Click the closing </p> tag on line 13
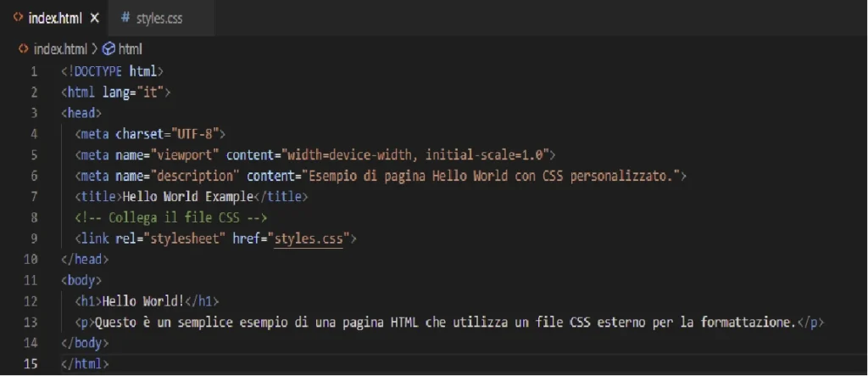 pyautogui.click(x=810, y=323)
